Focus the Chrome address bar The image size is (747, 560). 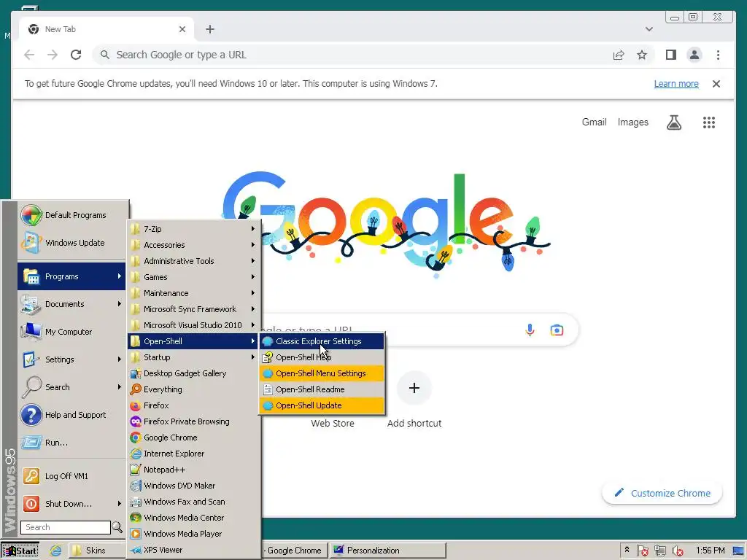[x=352, y=55]
